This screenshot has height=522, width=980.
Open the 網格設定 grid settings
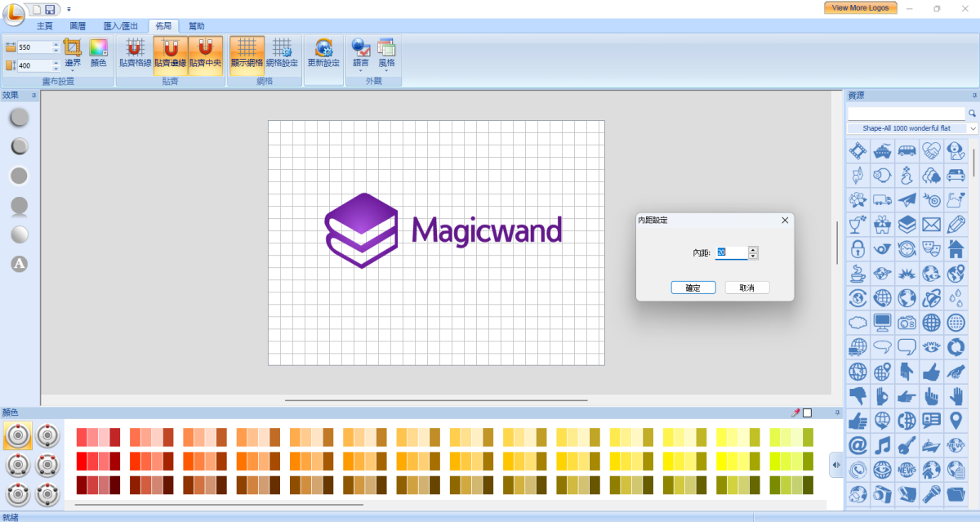(282, 54)
